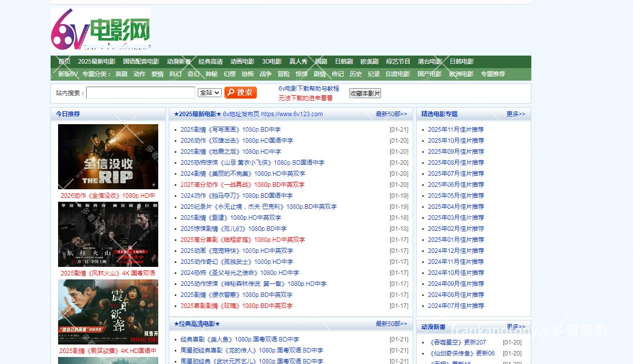Viewport: 633px width, 364px height.
Task: Open 2025年11月佳片推荐 link
Action: (x=456, y=130)
